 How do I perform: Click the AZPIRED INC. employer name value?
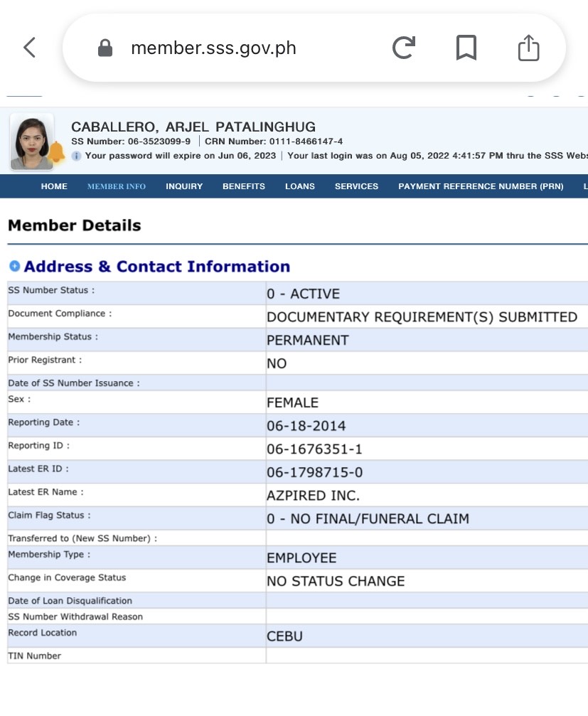point(313,496)
